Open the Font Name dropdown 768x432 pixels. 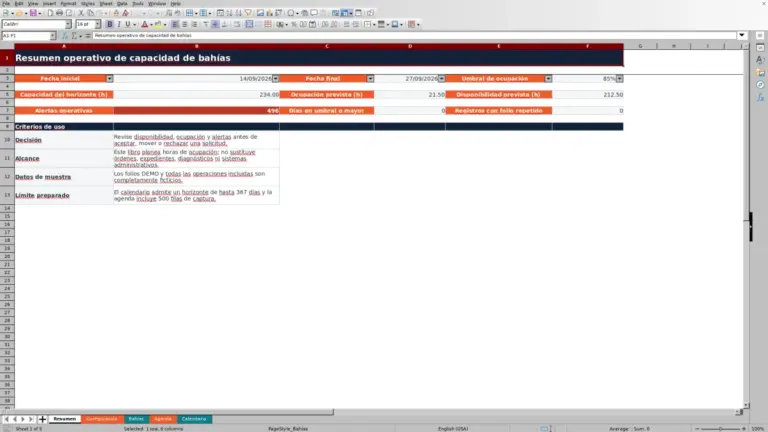68,24
